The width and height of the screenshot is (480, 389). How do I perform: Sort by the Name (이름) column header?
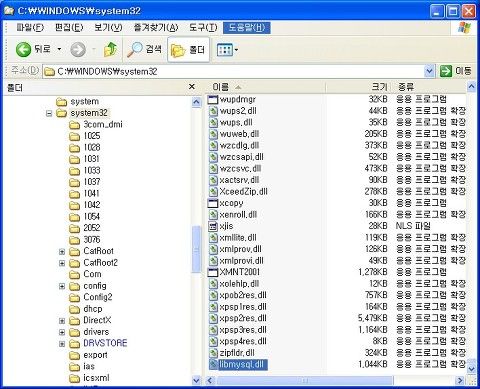tap(265, 87)
